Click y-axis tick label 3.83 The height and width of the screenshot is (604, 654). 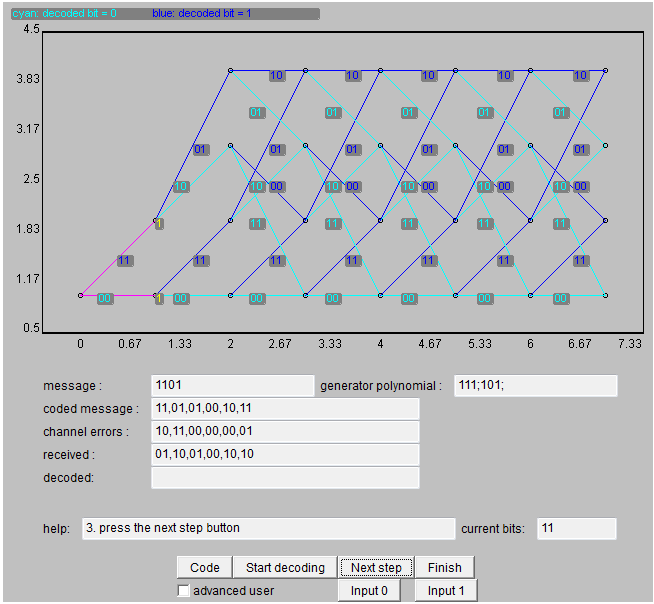[x=28, y=78]
